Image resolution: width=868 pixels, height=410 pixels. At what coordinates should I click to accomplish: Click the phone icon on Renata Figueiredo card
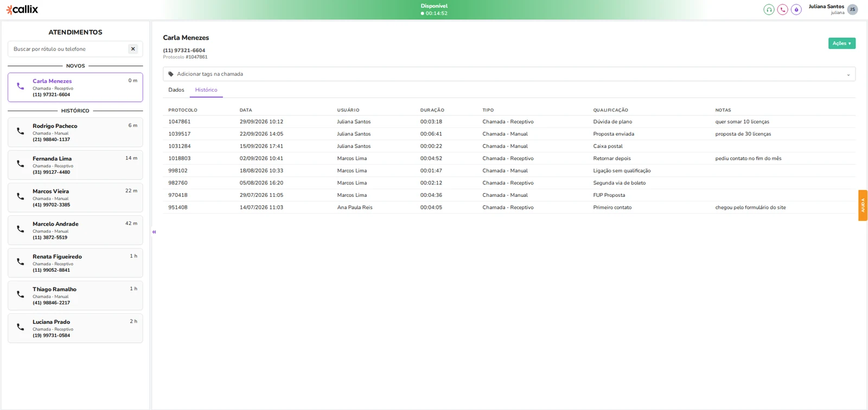[20, 261]
